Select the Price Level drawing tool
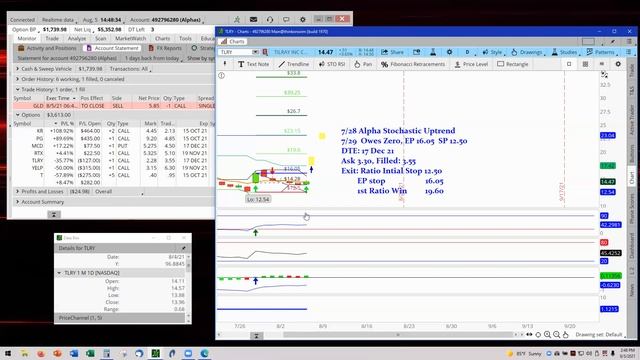 point(471,64)
